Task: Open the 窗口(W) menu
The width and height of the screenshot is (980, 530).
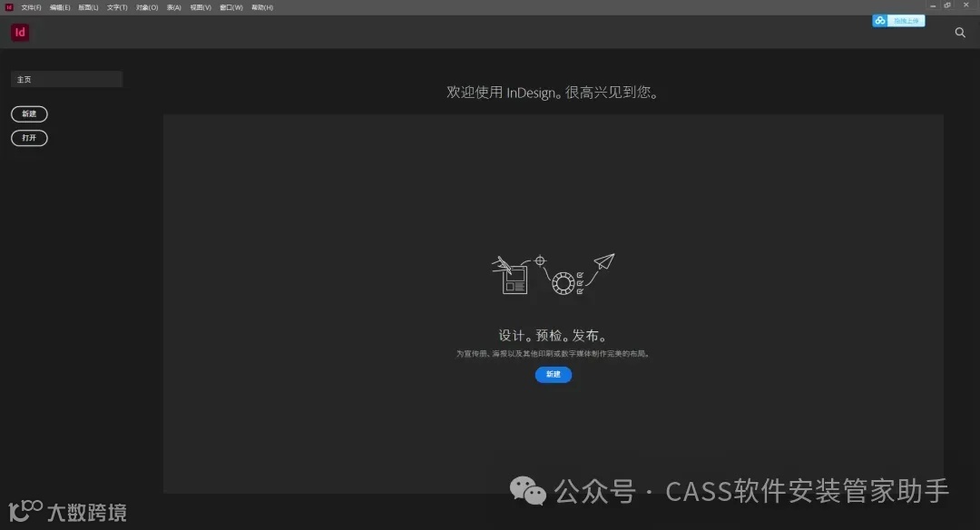Action: [x=231, y=7]
